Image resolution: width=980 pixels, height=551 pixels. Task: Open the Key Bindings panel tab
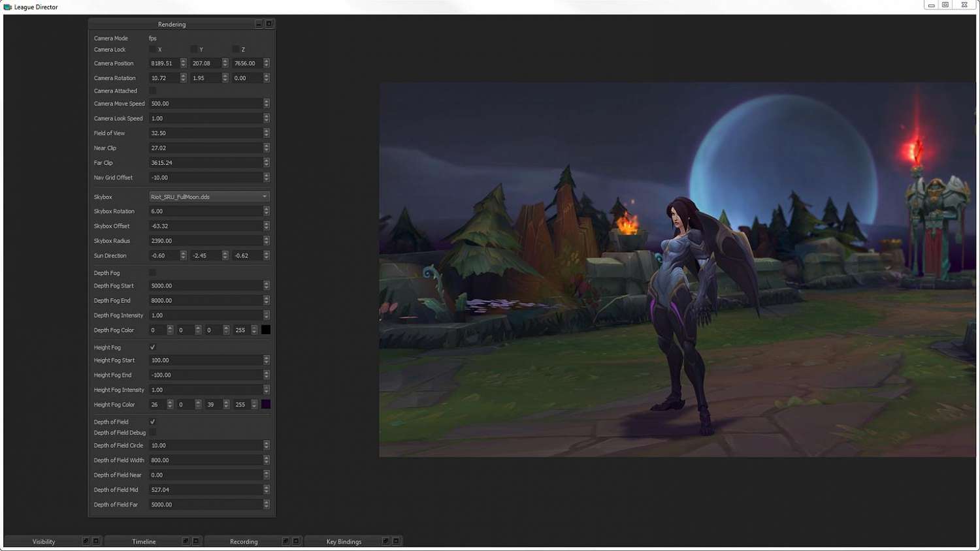pos(344,541)
